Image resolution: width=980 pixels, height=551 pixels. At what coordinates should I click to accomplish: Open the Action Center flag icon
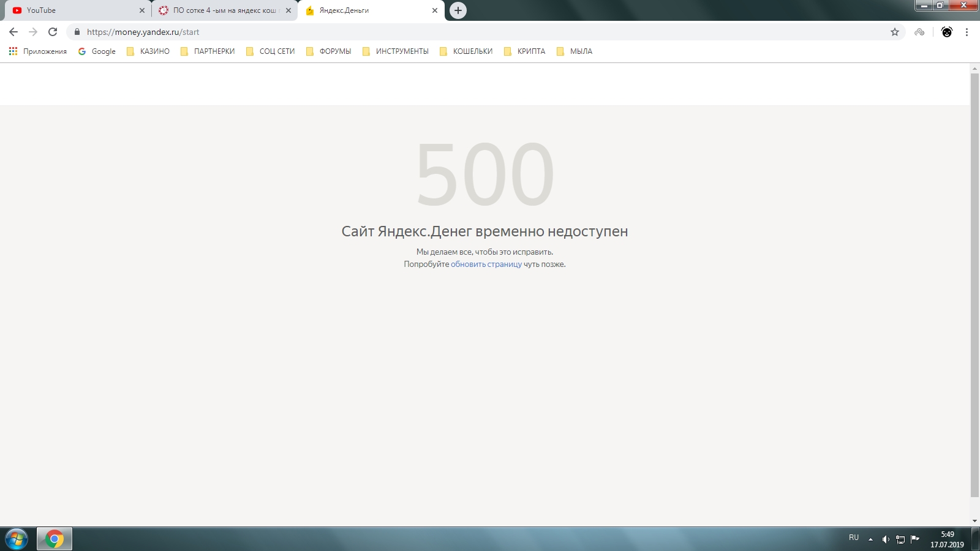pos(915,539)
